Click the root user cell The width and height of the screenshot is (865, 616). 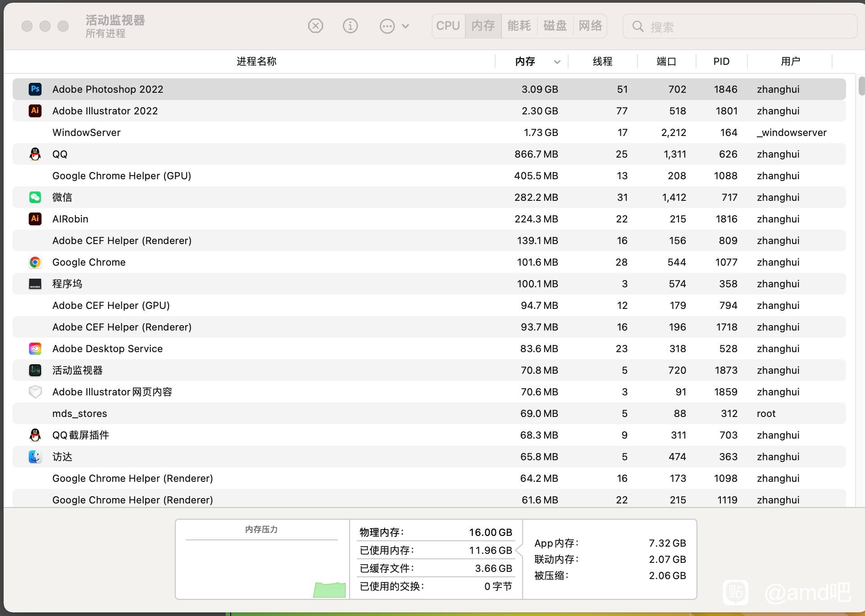coord(766,413)
